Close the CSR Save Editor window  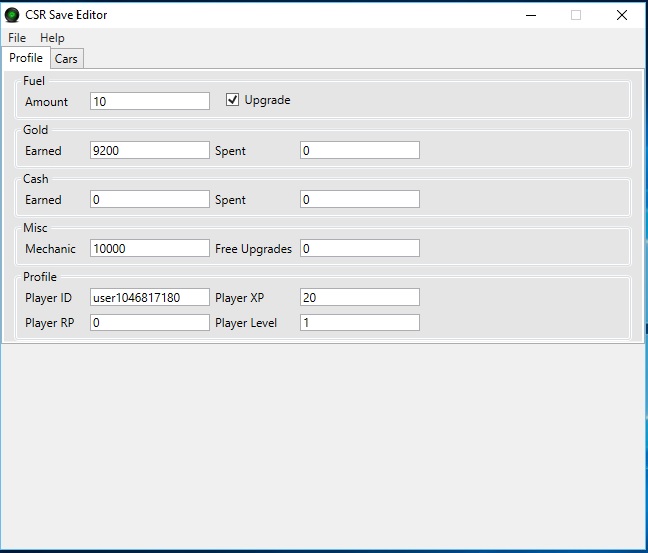click(x=622, y=15)
